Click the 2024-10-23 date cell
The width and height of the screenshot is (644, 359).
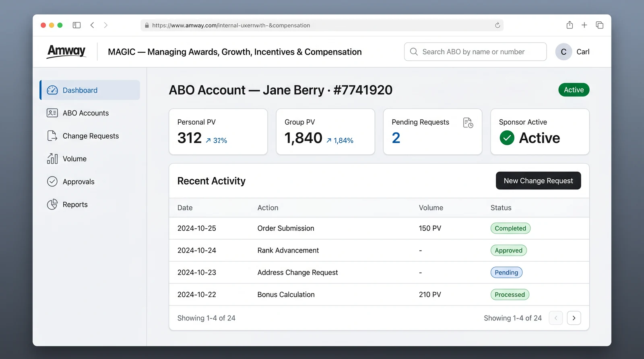(x=197, y=273)
